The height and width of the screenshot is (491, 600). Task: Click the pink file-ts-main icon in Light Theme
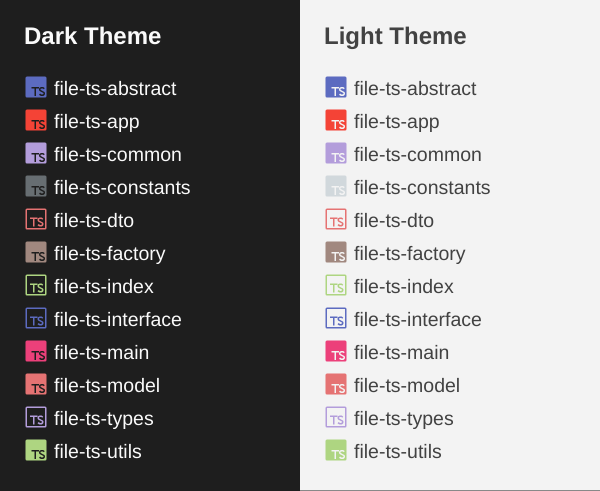click(336, 351)
